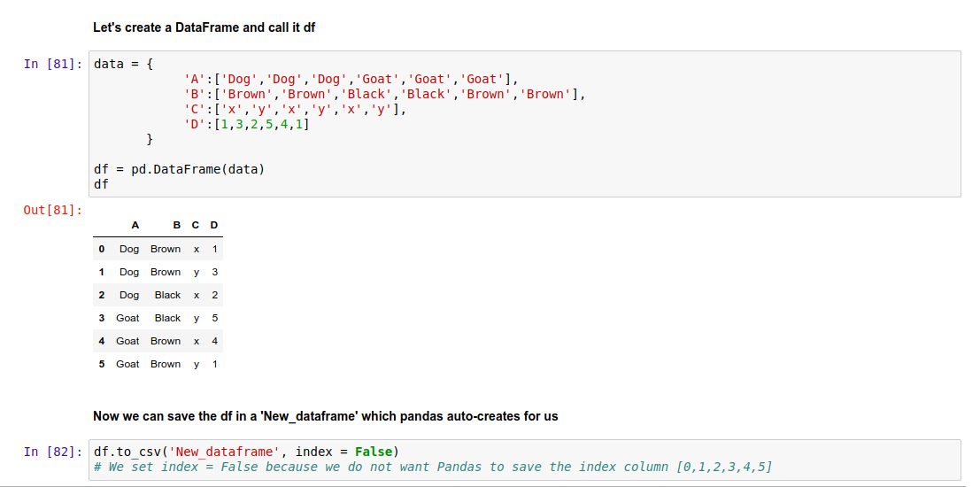
Task: Click the "Now we can save the df" text
Action: tap(325, 416)
